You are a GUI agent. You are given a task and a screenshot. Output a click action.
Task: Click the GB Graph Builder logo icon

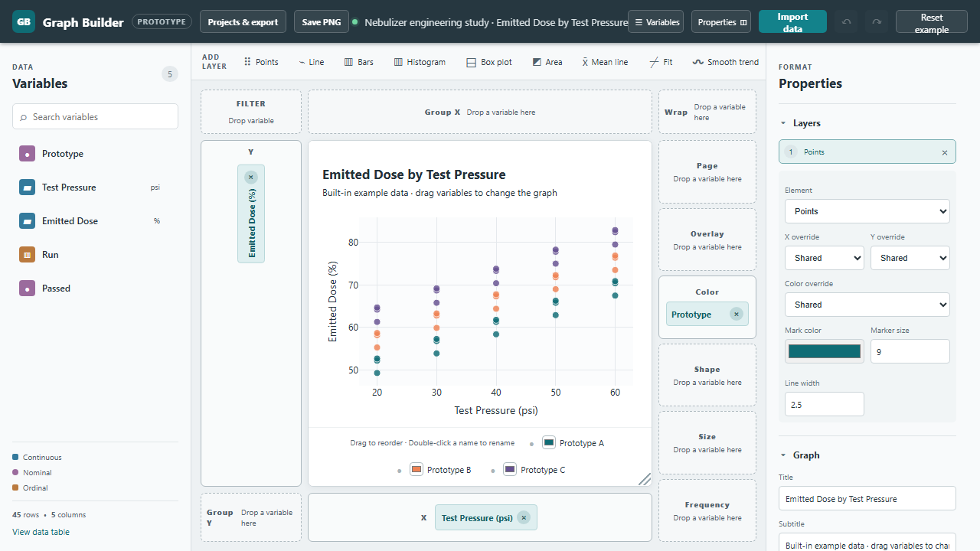pyautogui.click(x=24, y=22)
